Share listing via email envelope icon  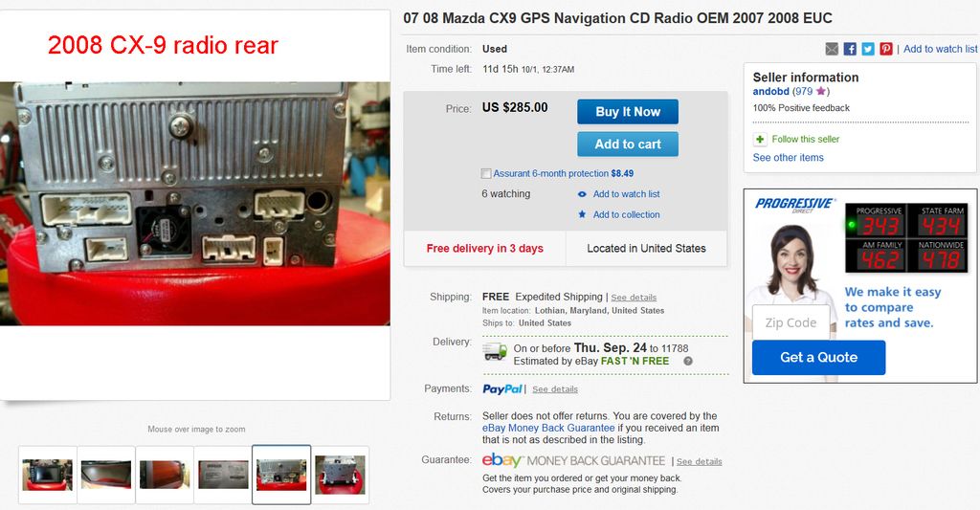point(832,49)
